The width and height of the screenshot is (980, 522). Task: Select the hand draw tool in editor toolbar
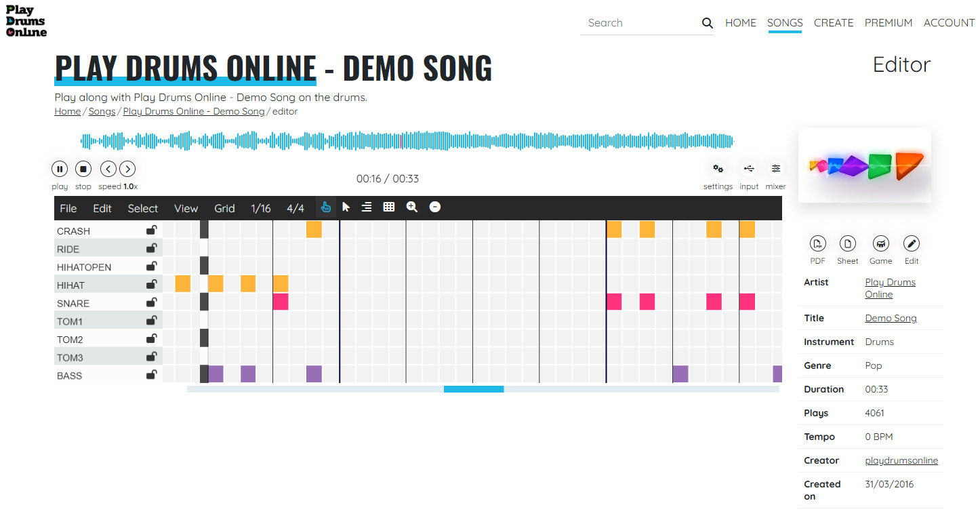[325, 207]
